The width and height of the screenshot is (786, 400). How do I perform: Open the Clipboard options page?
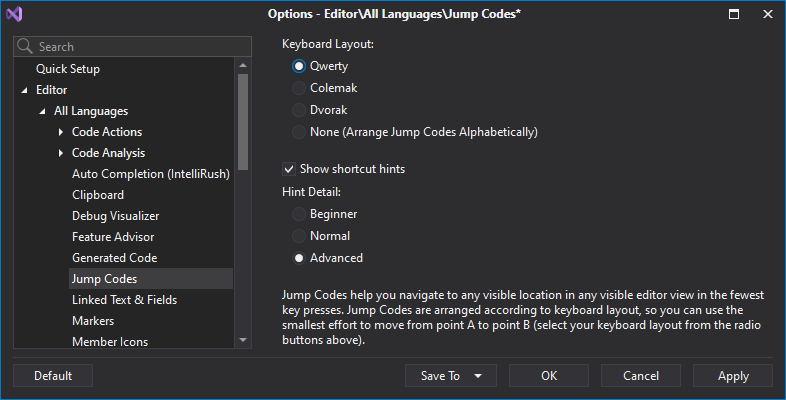(98, 195)
